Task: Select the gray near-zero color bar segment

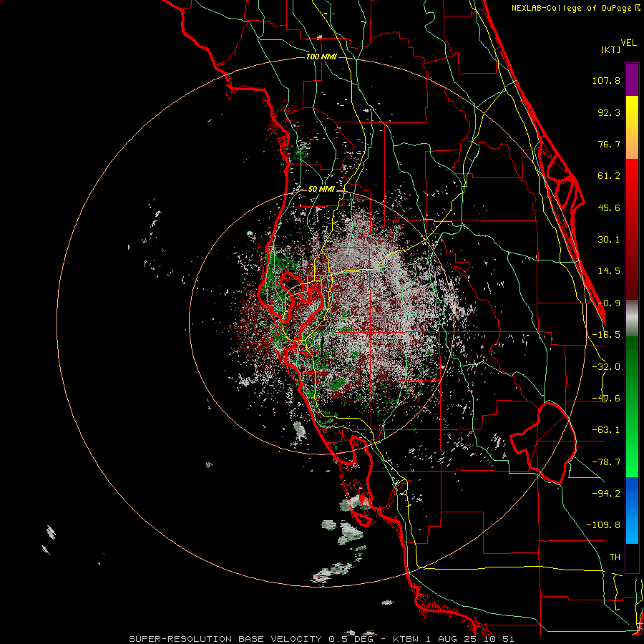Action: [632, 318]
